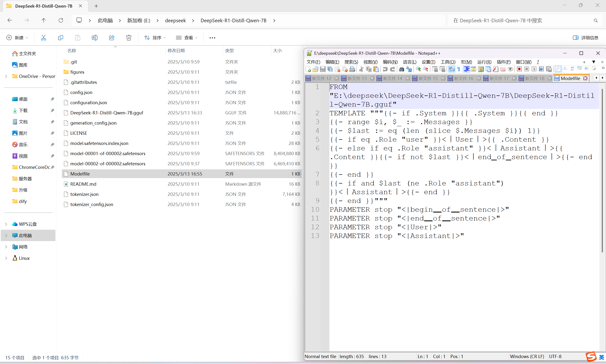The height and width of the screenshot is (364, 606).
Task: Switch to the 新文件 15 tab
Action: click(x=428, y=78)
